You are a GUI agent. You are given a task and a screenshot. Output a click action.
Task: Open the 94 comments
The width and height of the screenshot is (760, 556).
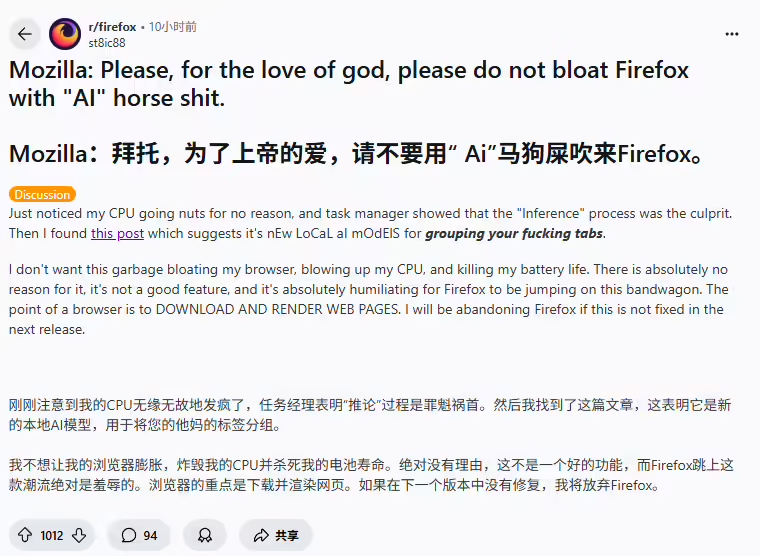point(139,535)
